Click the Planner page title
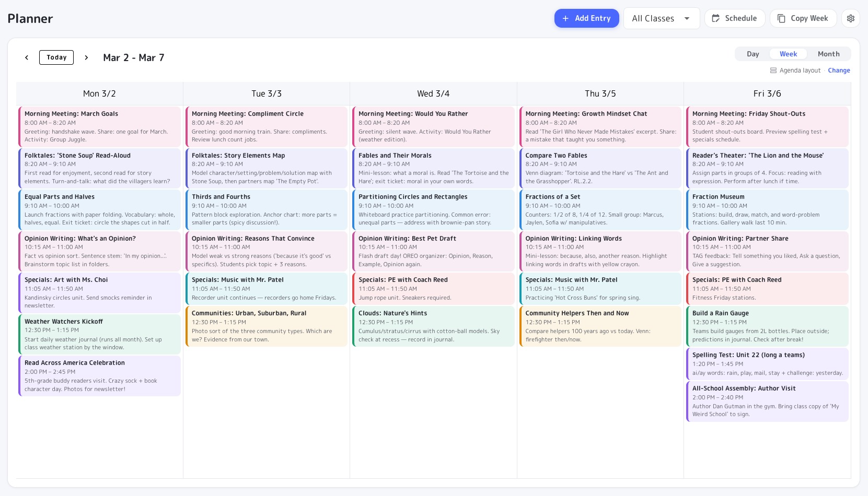This screenshot has width=868, height=496. 30,19
